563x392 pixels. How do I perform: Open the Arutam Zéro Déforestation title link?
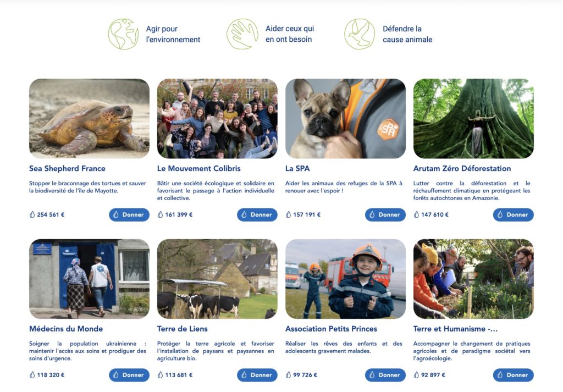pos(462,168)
